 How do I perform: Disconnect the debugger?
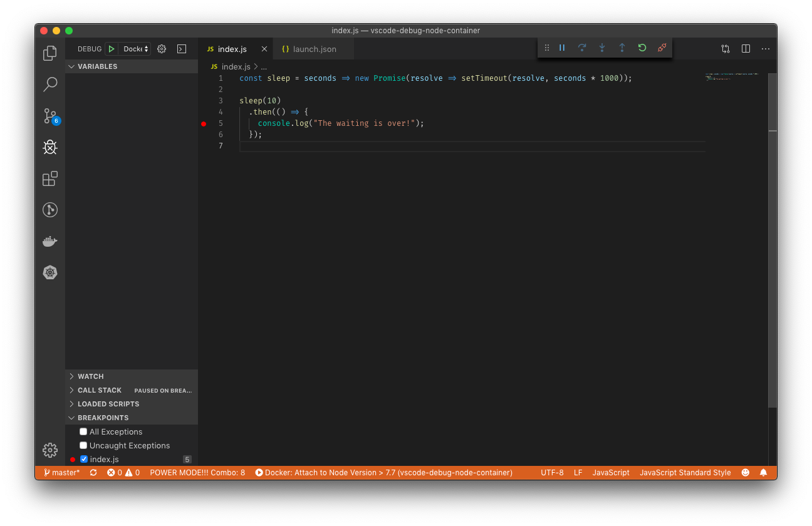point(662,48)
